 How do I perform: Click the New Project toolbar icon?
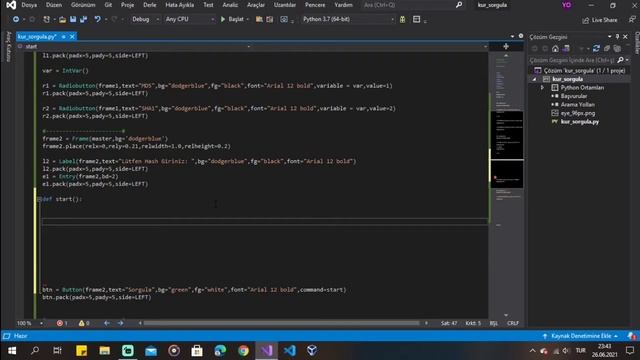pos(47,19)
